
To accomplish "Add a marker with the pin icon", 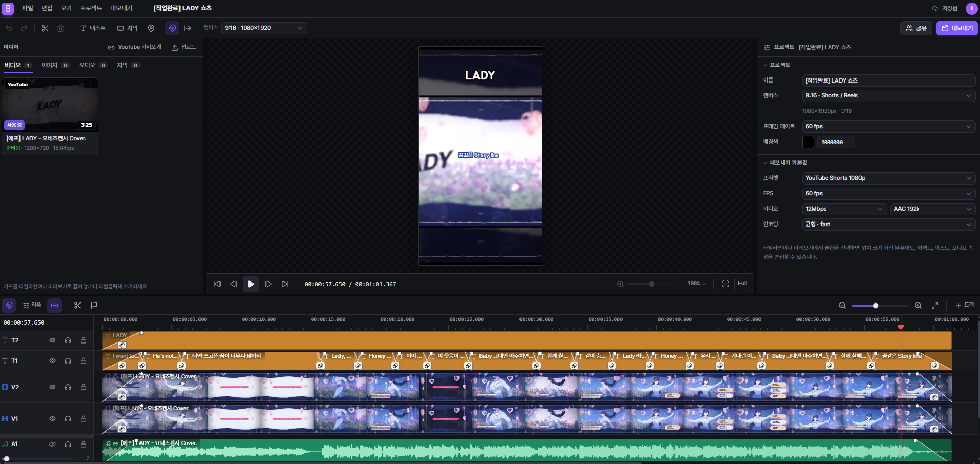I will click(151, 28).
